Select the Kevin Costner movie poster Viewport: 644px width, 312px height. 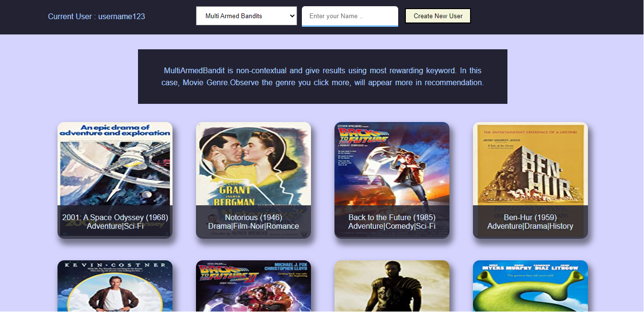tap(115, 286)
